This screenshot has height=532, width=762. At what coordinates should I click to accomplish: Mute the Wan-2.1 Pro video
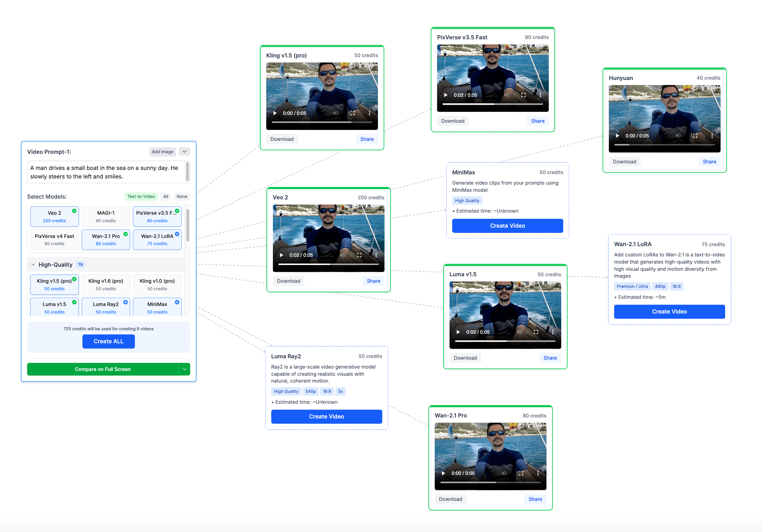(504, 473)
